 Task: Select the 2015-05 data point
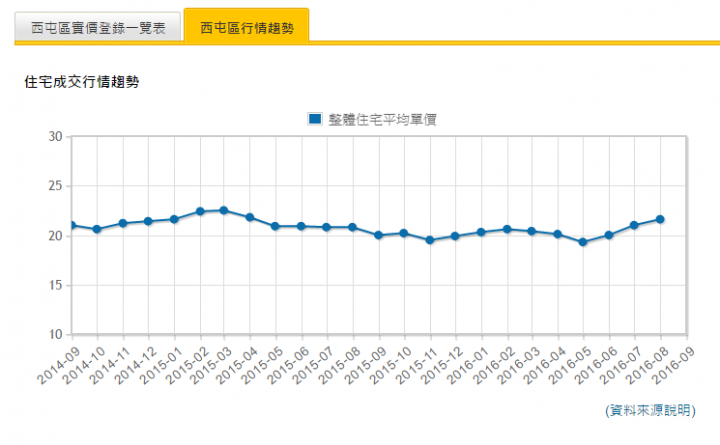tap(276, 226)
